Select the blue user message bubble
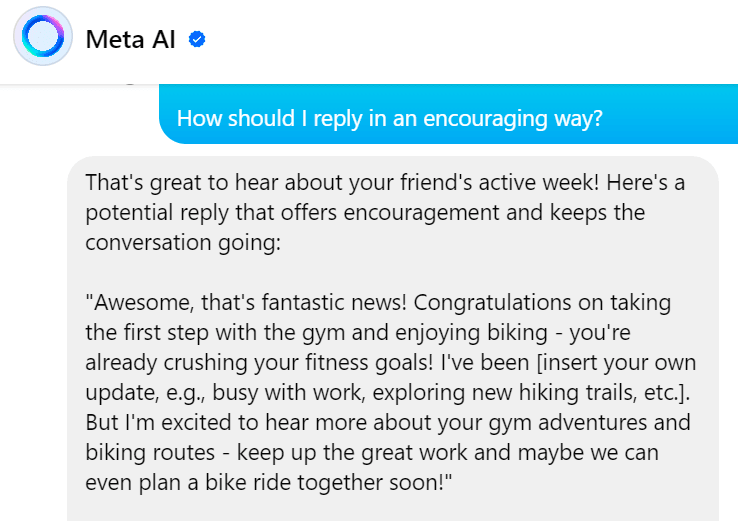The height and width of the screenshot is (521, 738). click(448, 117)
